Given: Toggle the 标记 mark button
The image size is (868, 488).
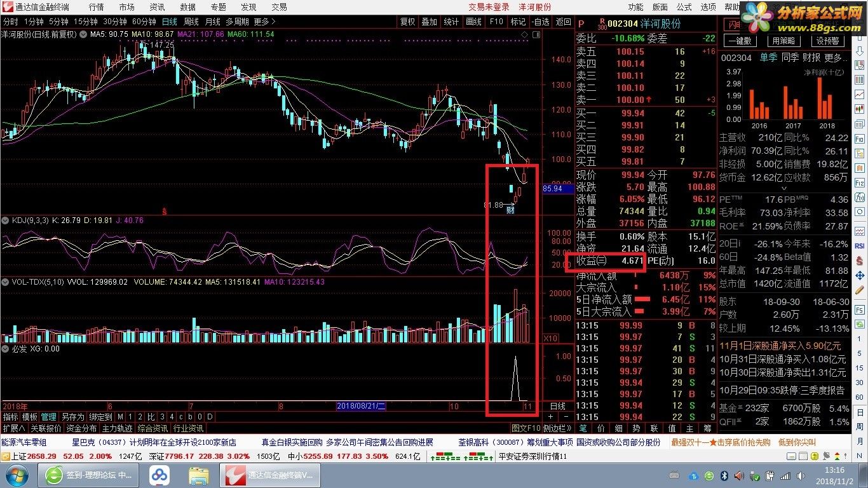Looking at the screenshot, I should pos(519,22).
